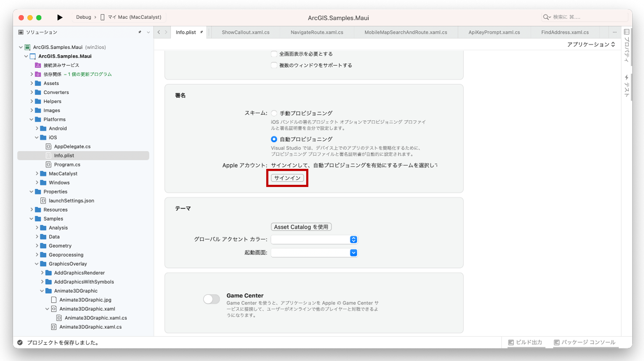Select Info.plist in solution tree
The height and width of the screenshot is (361, 644).
83,155
